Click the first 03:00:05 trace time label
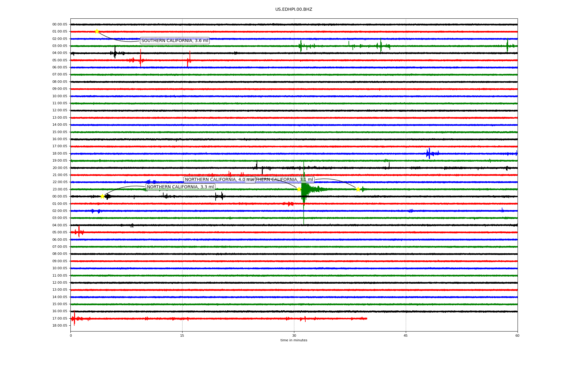Viewport: 588px width, 368px height. coord(60,46)
